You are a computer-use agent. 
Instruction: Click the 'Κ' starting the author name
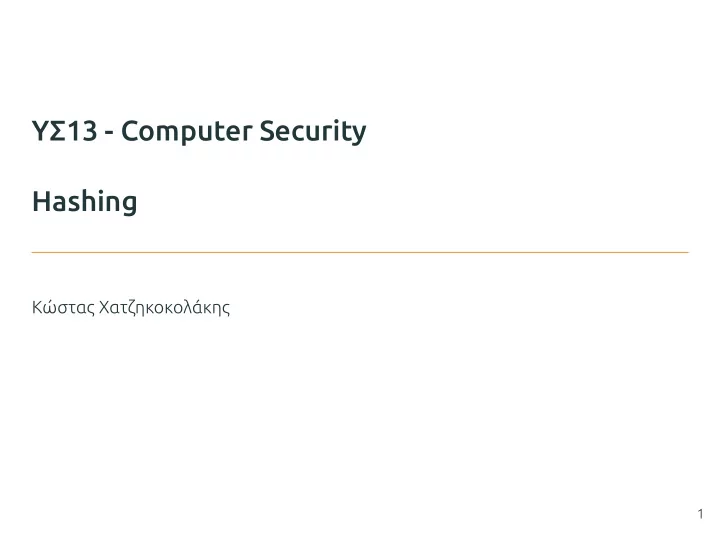point(38,308)
